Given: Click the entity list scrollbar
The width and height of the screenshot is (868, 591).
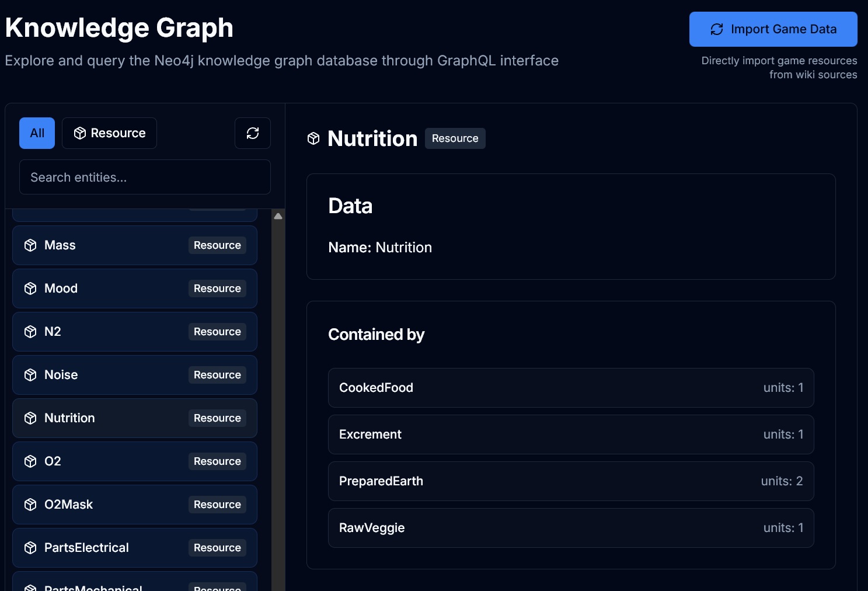Looking at the screenshot, I should tap(278, 350).
